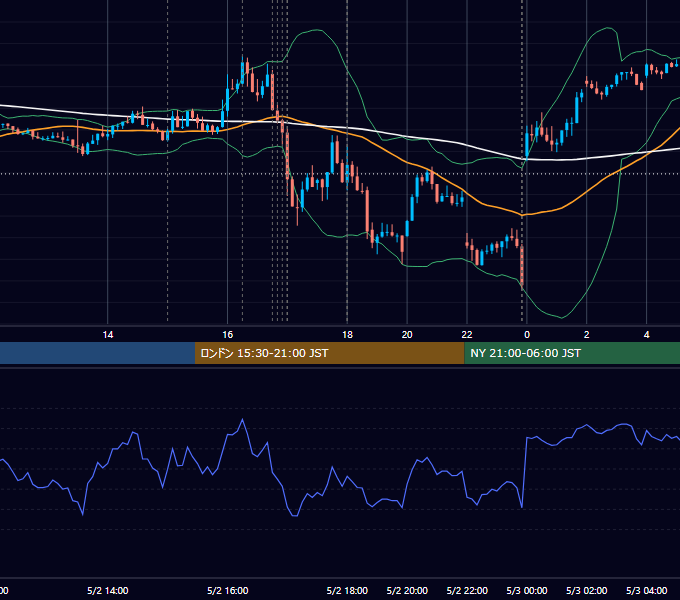Viewport: 680px width, 600px height.
Task: Select the 20 label on chart time axis
Action: pyautogui.click(x=407, y=335)
